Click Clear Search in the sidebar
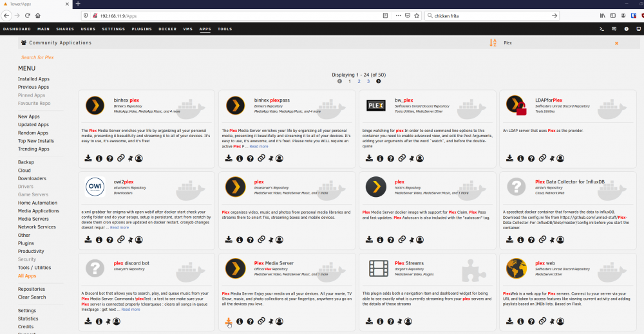644x334 pixels. (x=32, y=297)
